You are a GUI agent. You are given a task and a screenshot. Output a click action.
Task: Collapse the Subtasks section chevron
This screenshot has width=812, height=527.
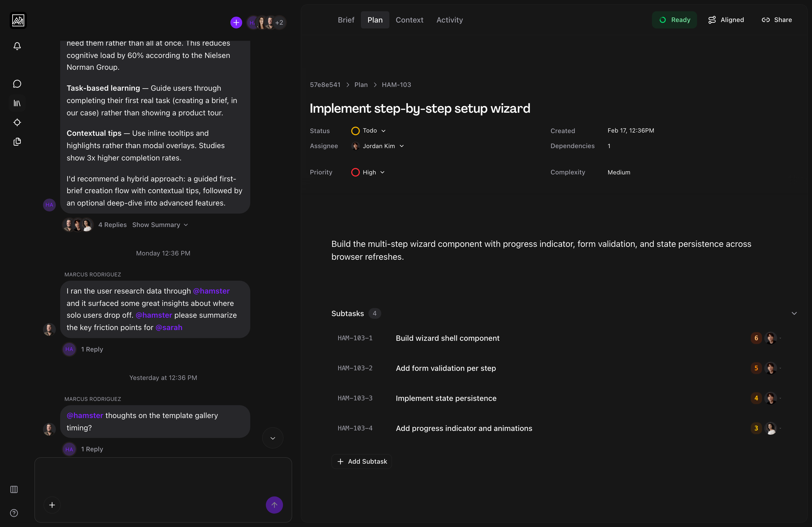pos(794,313)
